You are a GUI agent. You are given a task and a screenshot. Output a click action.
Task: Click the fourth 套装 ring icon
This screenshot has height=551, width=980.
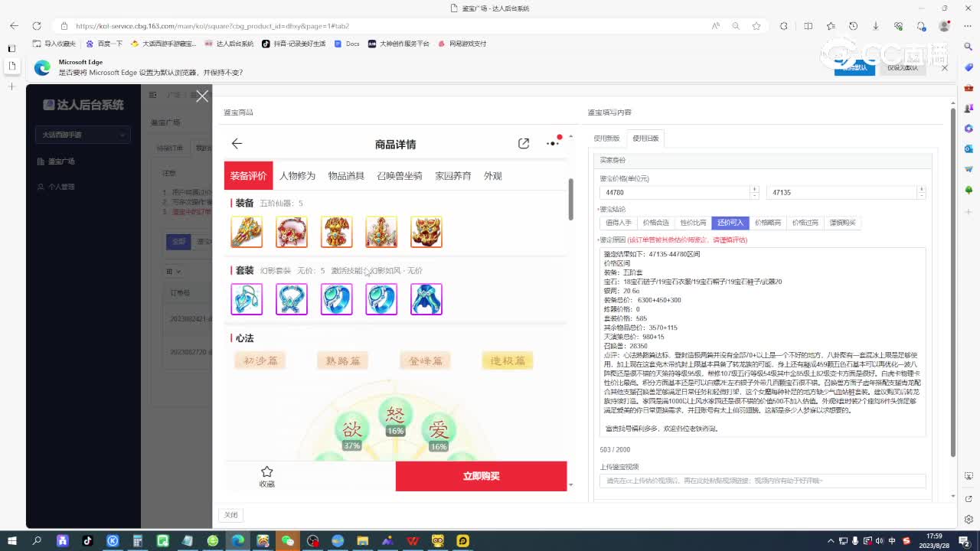click(381, 299)
